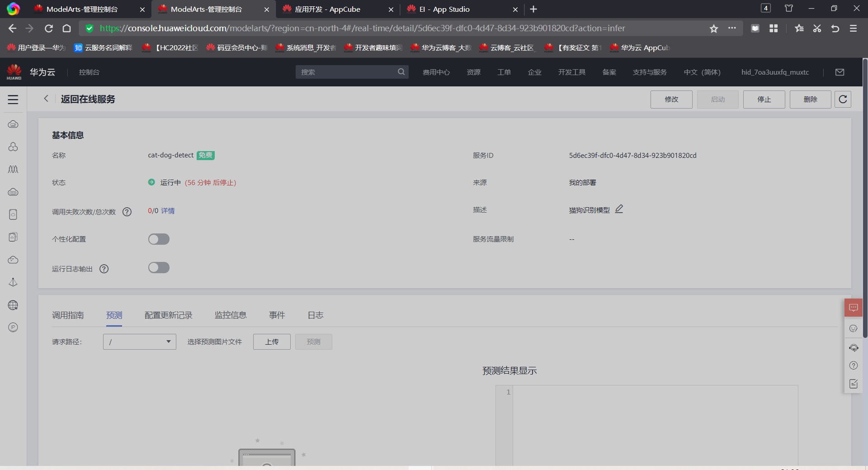Open the left navigation hamburger menu

tap(13, 100)
